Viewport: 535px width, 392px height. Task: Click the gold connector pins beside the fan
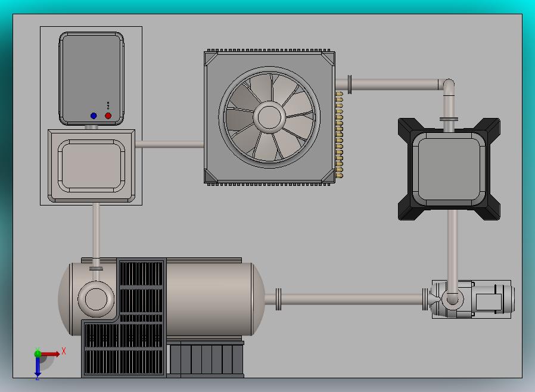click(x=339, y=135)
